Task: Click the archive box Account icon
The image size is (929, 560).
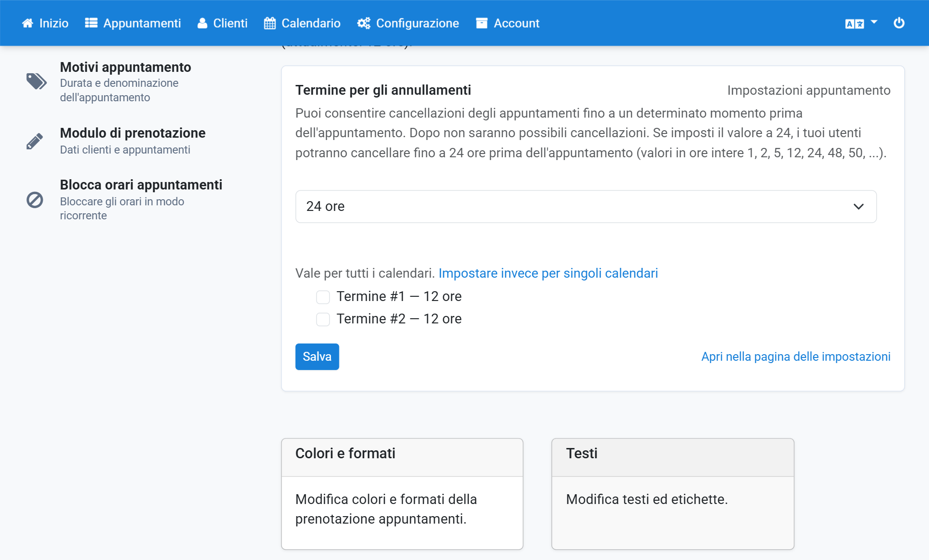Action: click(482, 23)
